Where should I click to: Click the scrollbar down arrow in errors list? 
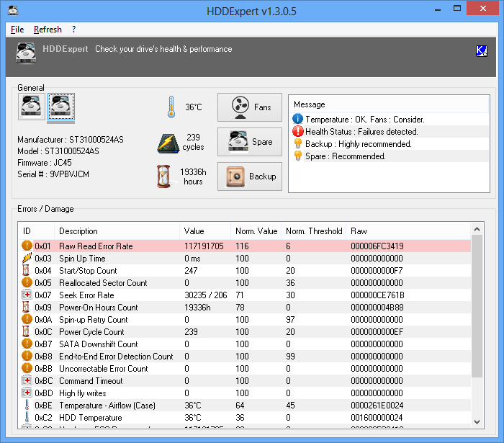[477, 422]
